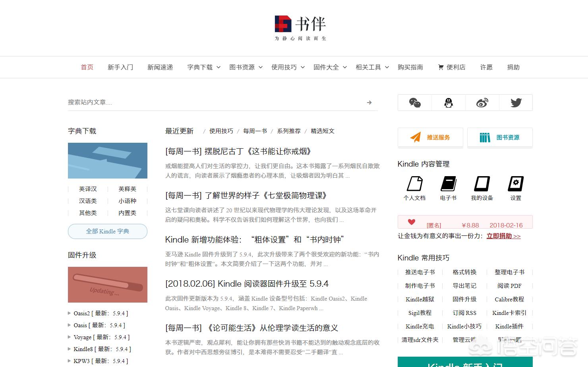Click the 推送服务 paper plane button
The height and width of the screenshot is (367, 588).
click(x=430, y=138)
